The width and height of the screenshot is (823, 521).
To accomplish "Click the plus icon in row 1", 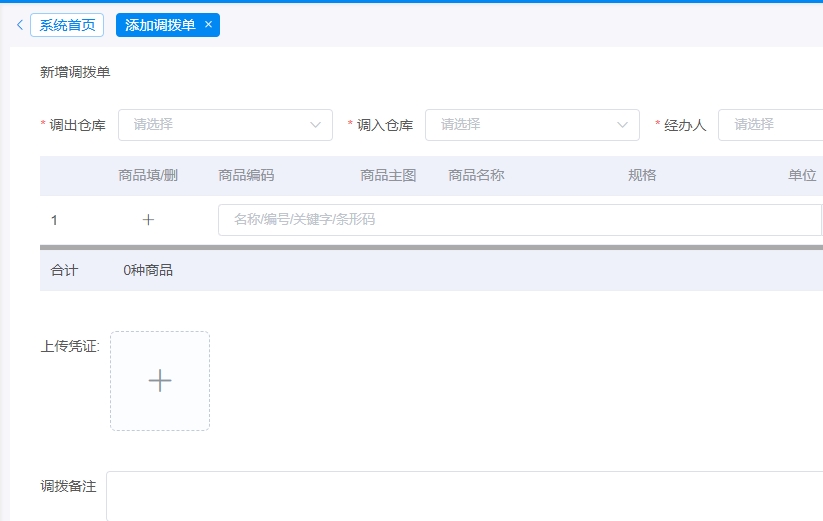I will point(148,220).
